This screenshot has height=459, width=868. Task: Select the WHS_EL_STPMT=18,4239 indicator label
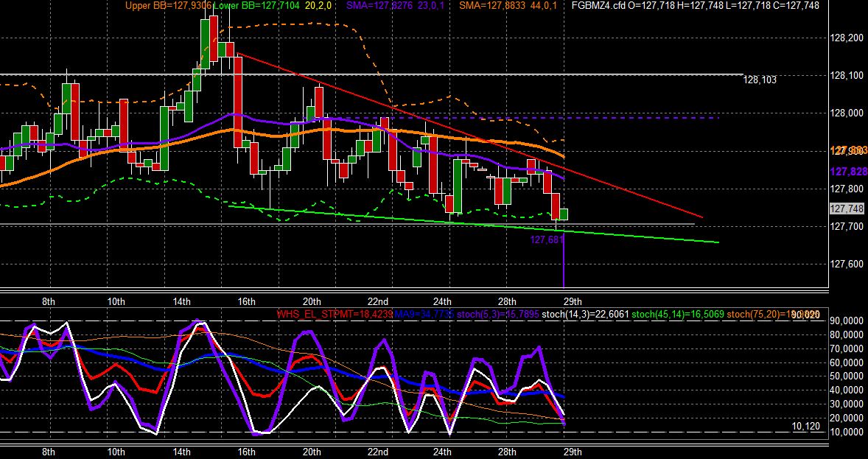[x=335, y=315]
